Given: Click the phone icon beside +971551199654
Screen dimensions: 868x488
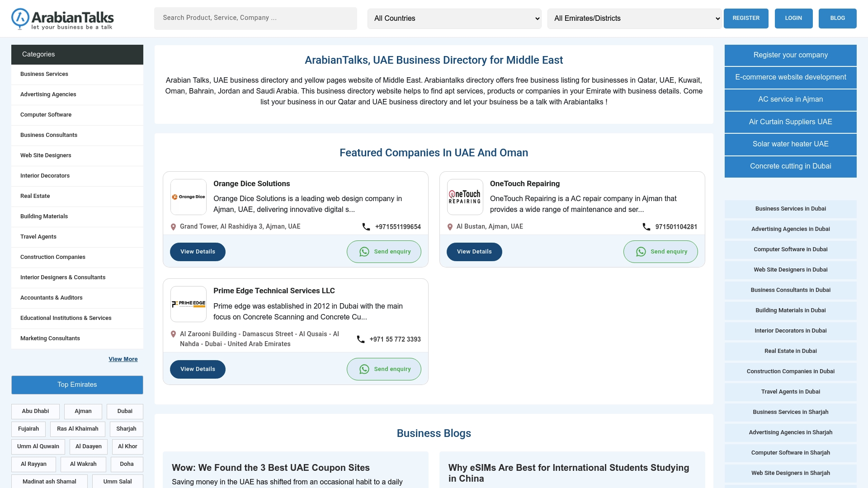Looking at the screenshot, I should pyautogui.click(x=366, y=227).
